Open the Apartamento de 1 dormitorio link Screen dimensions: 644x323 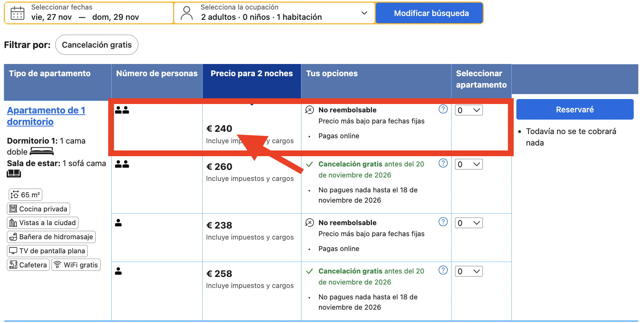[46, 116]
